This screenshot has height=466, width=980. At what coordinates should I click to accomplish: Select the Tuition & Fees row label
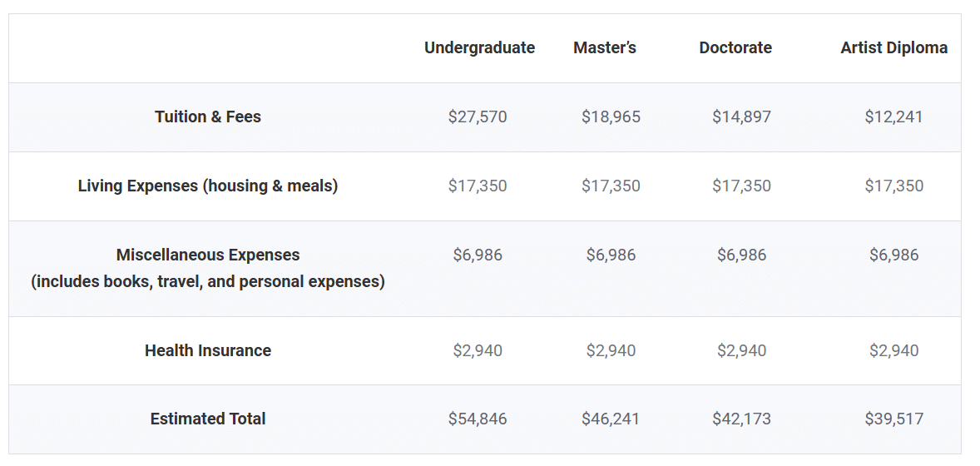(x=208, y=116)
